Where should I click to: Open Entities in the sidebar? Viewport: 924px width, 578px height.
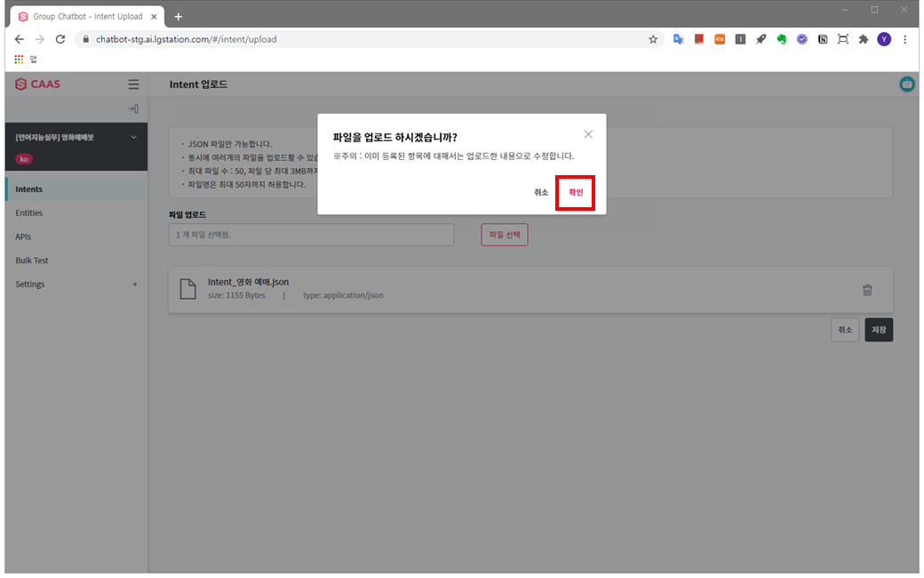[x=28, y=213]
